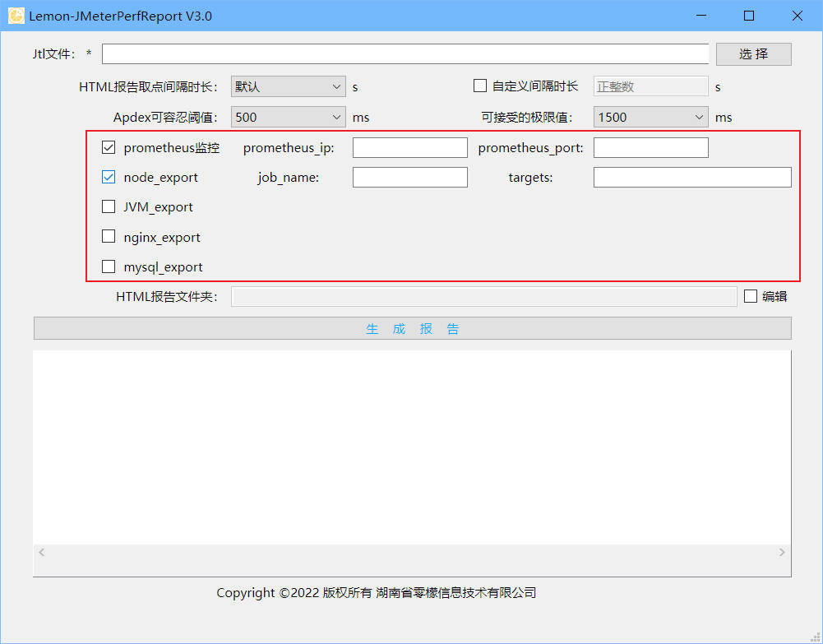
Task: Check the nginx_export checkbox
Action: pyautogui.click(x=109, y=237)
